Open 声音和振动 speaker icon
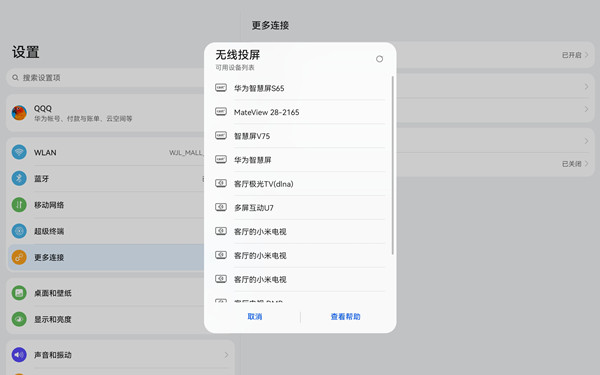Image resolution: width=600 pixels, height=375 pixels. click(19, 355)
